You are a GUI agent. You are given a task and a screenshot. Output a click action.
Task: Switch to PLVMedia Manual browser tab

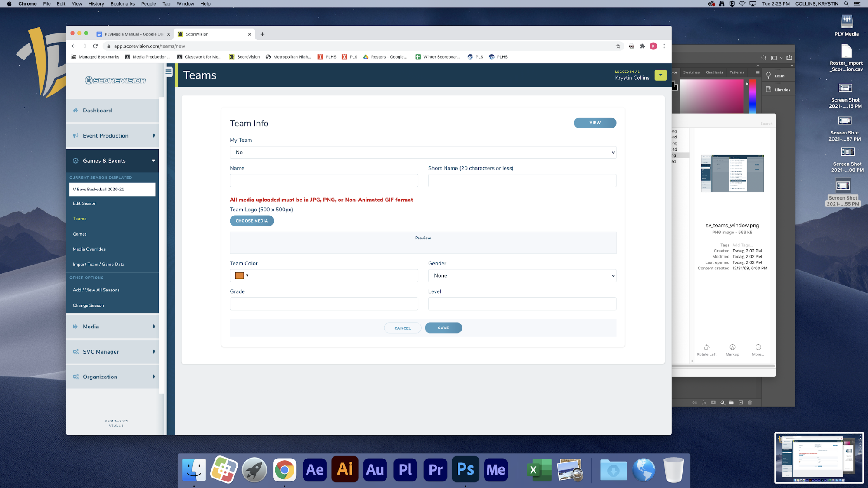[130, 34]
